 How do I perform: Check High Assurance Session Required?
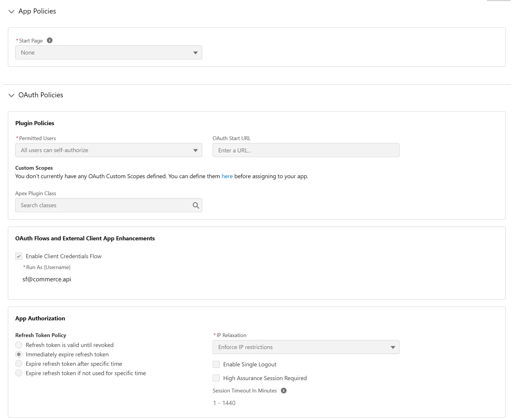coord(216,378)
